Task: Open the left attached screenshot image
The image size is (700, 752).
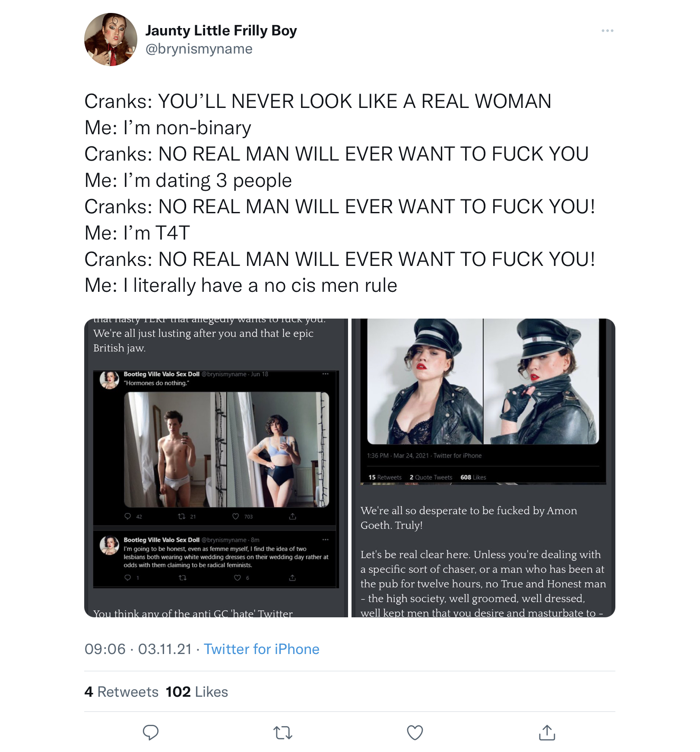Action: [216, 468]
